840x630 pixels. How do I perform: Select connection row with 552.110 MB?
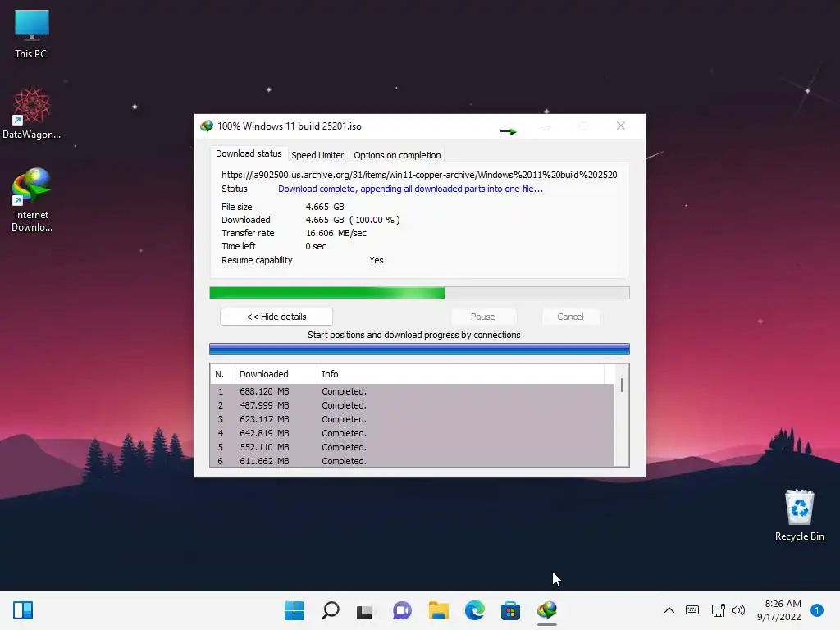click(413, 447)
